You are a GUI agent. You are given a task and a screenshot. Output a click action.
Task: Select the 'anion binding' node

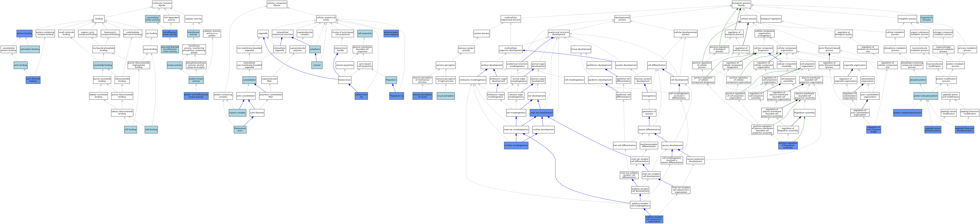click(150, 49)
